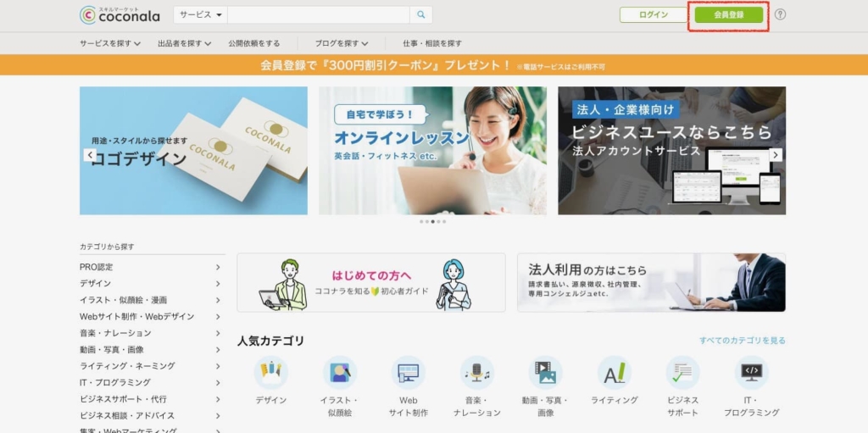868x433 pixels.
Task: Expand the ブログを探す menu
Action: coord(342,43)
